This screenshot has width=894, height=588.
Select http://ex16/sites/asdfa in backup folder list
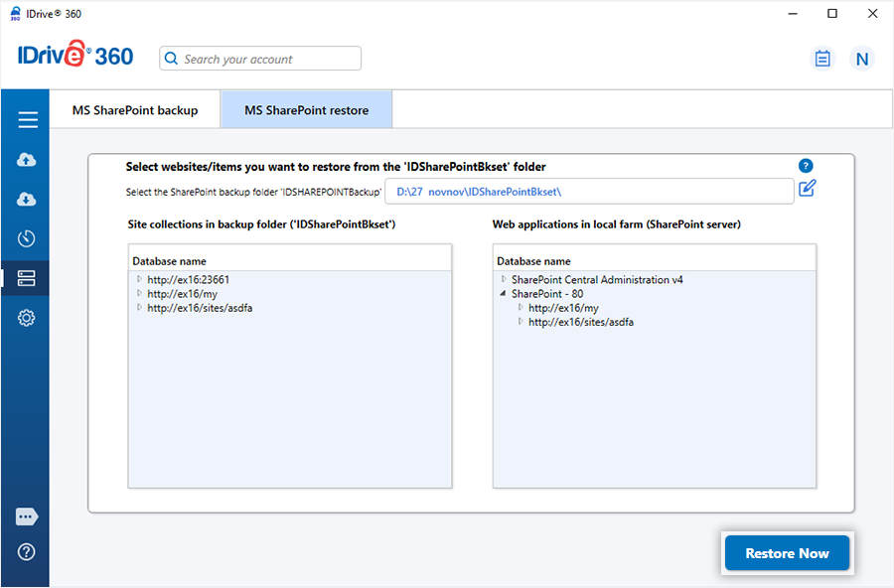[193, 308]
